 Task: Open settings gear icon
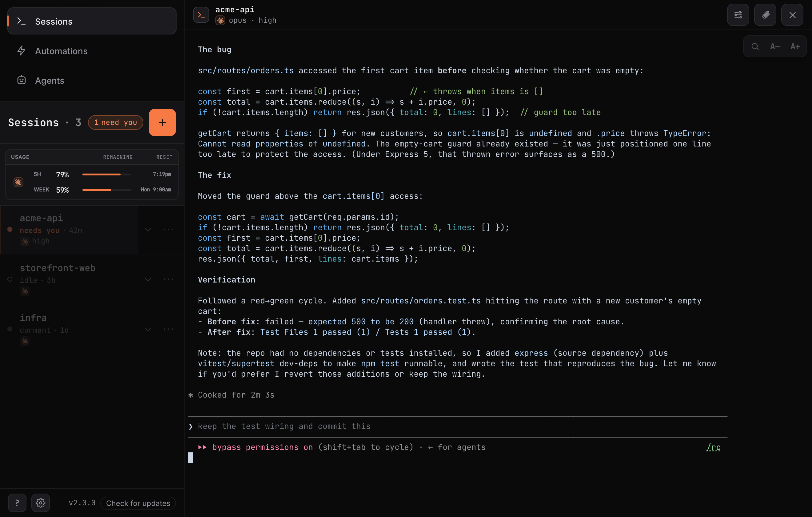[x=41, y=503]
